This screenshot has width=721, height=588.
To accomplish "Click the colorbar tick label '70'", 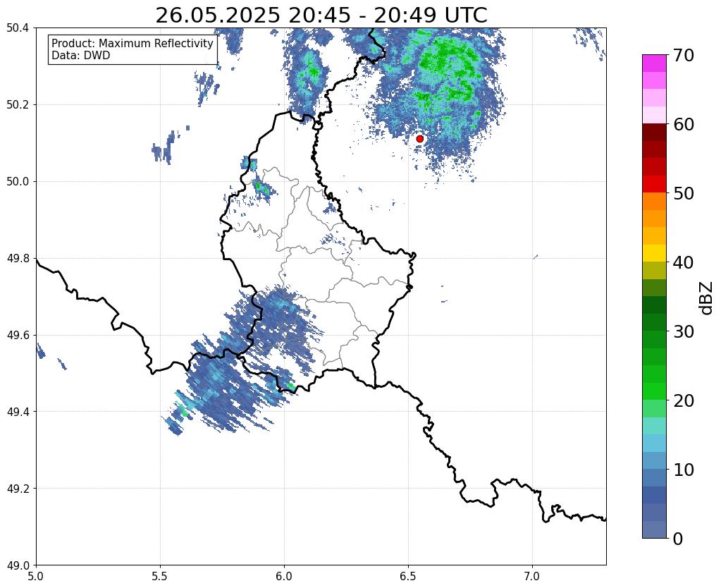I will (x=684, y=55).
